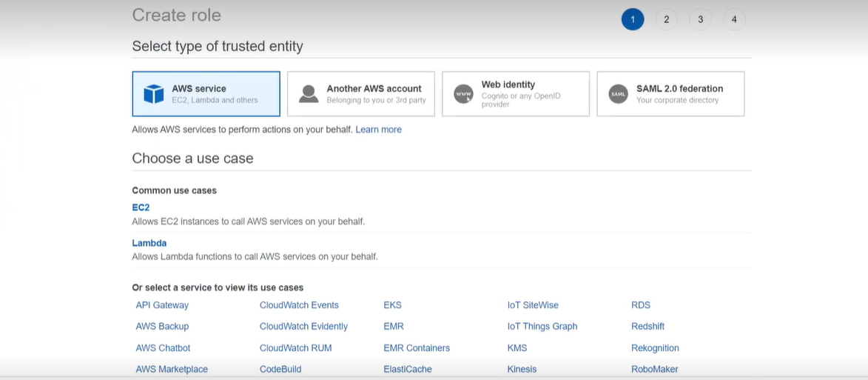Choose the Web identity card
This screenshot has height=380, width=868.
515,93
